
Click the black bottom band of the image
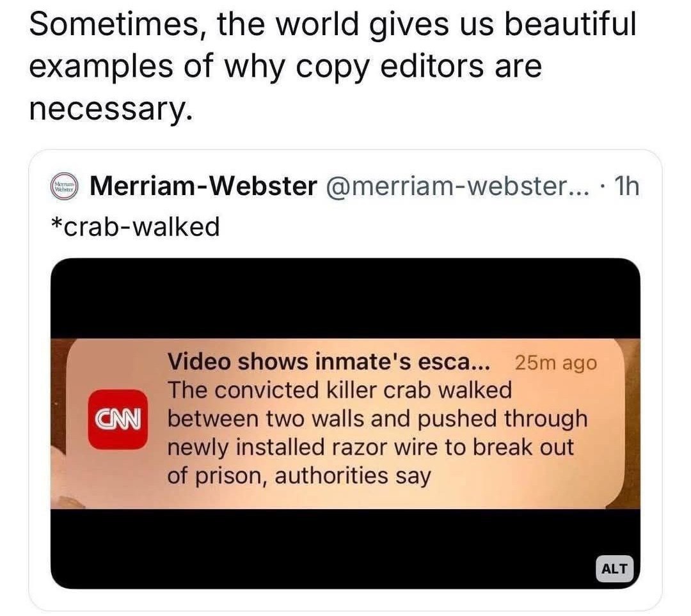coord(320,549)
